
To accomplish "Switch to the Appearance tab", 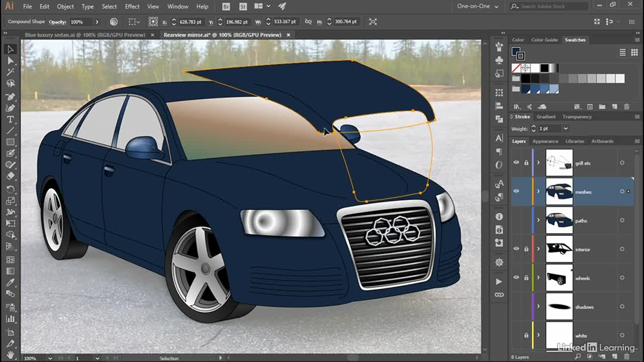I will (x=545, y=141).
